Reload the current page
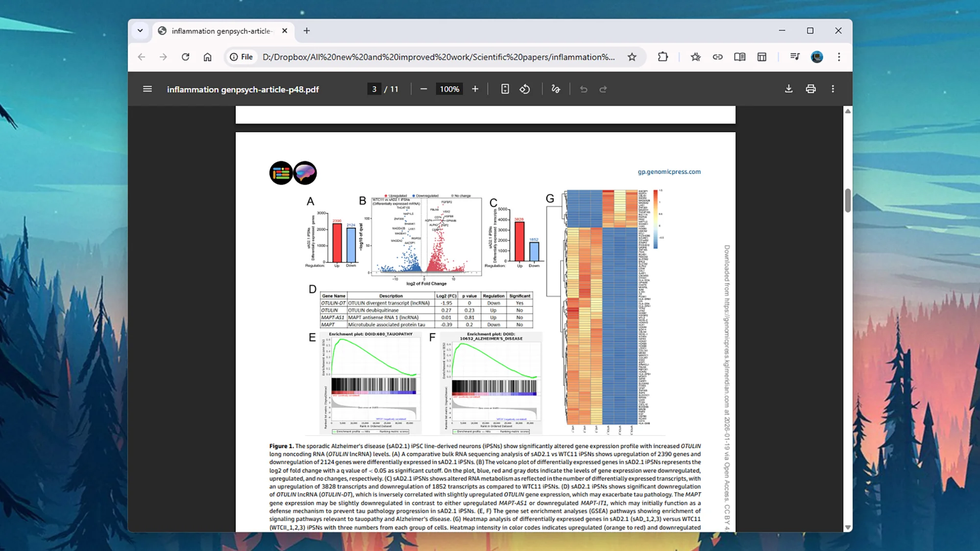This screenshot has height=551, width=980. click(185, 57)
